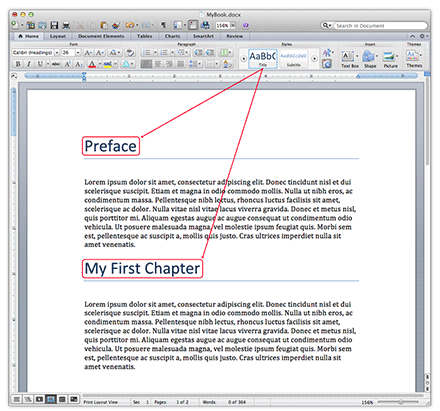
Task: Select Align Text Left
Action: click(146, 64)
